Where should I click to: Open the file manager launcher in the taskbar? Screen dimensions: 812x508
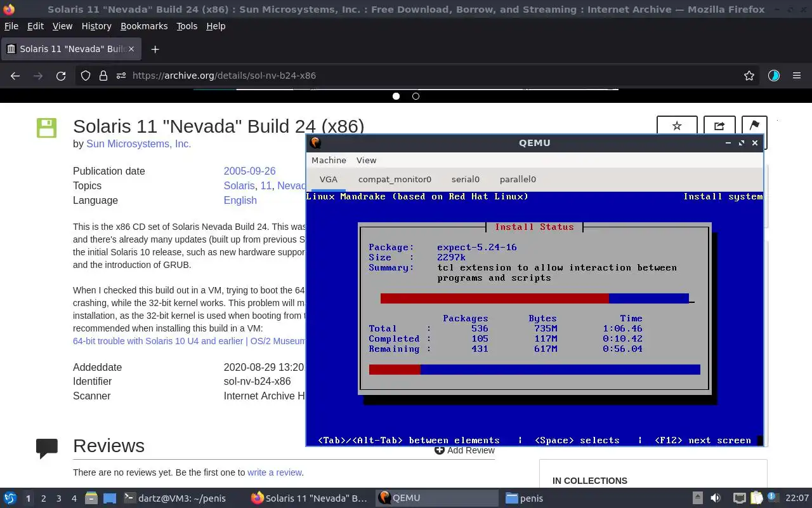(91, 498)
